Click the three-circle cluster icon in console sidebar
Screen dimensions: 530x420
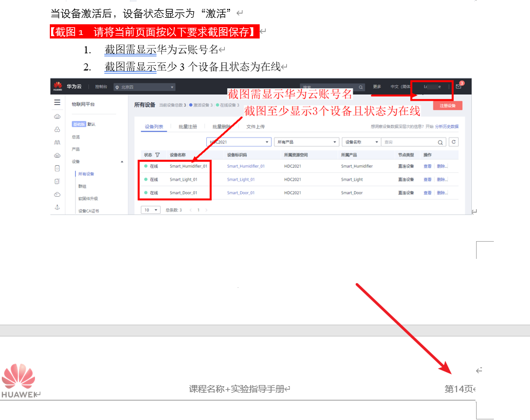57,130
